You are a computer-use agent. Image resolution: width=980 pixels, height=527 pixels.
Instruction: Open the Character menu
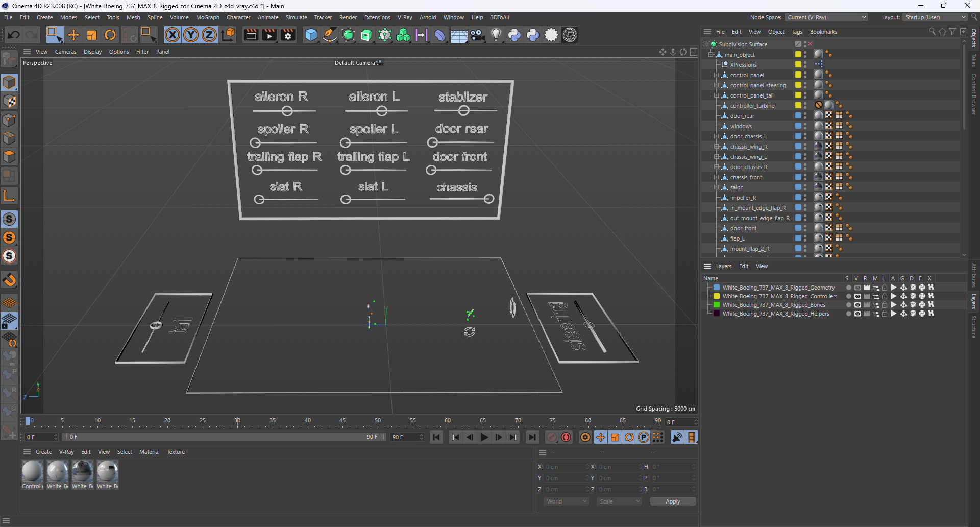[238, 17]
